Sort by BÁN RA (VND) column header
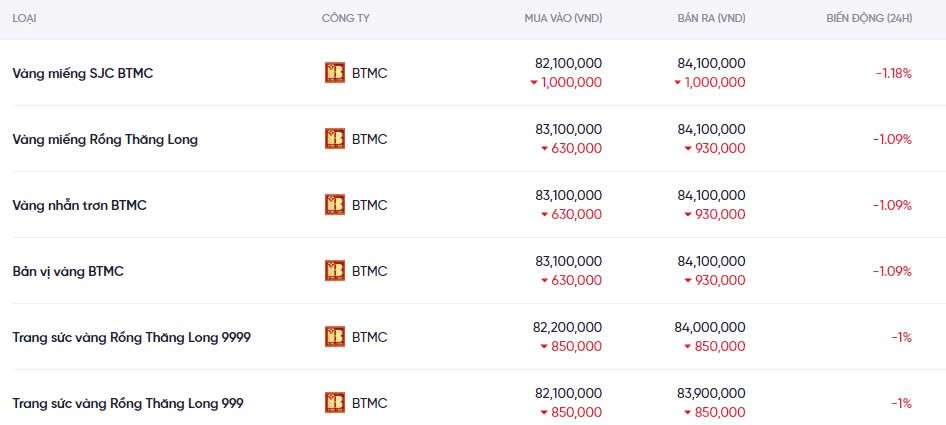Viewport: 946px width, 425px height. (711, 19)
